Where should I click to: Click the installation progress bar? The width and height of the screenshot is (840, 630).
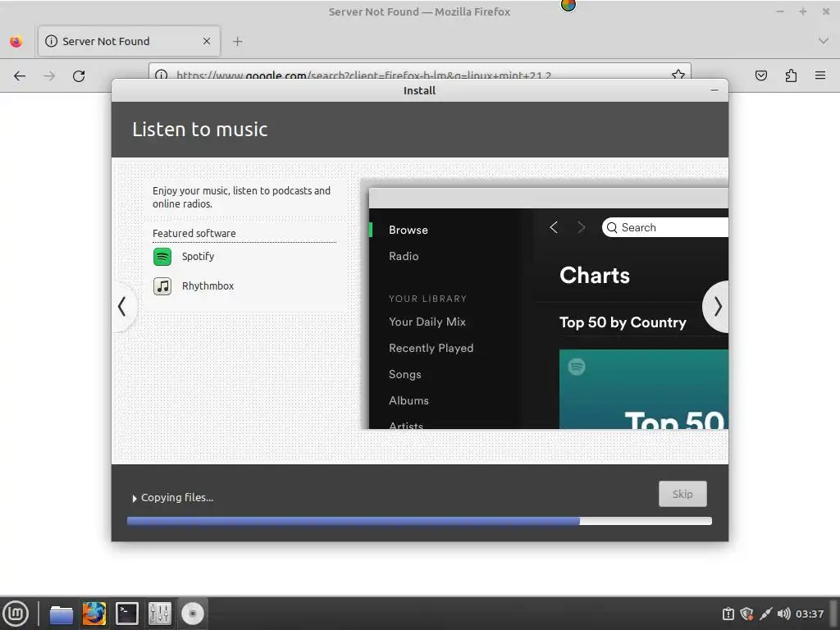click(x=419, y=521)
